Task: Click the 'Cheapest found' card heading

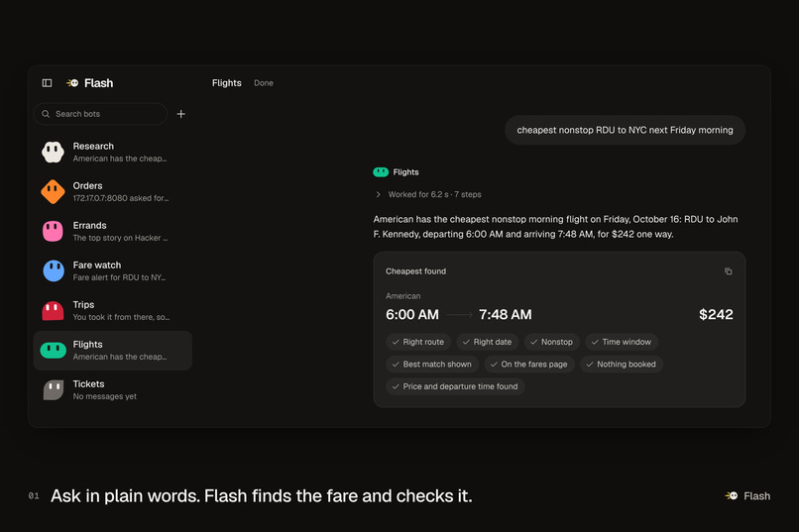Action: [415, 271]
